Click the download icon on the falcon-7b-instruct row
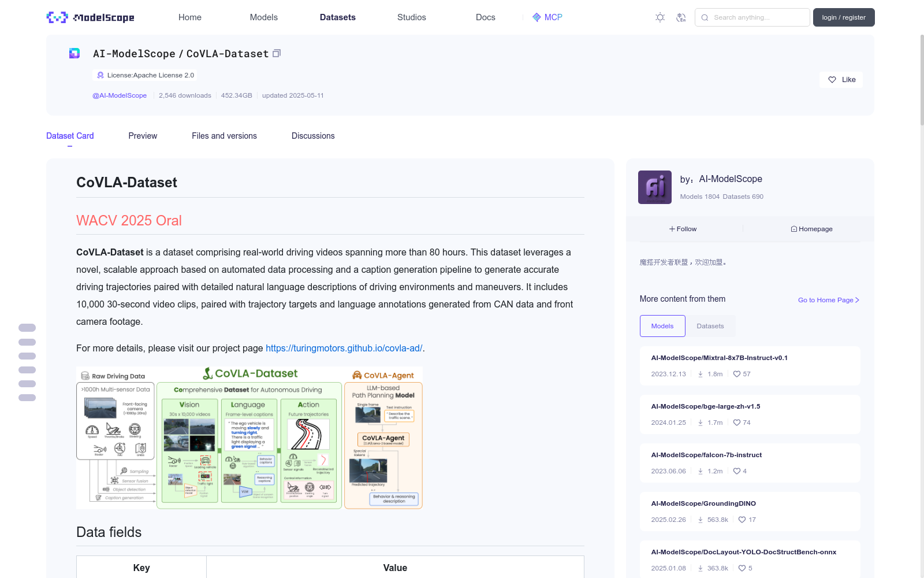Screen dimensions: 924x578 [x=701, y=471]
